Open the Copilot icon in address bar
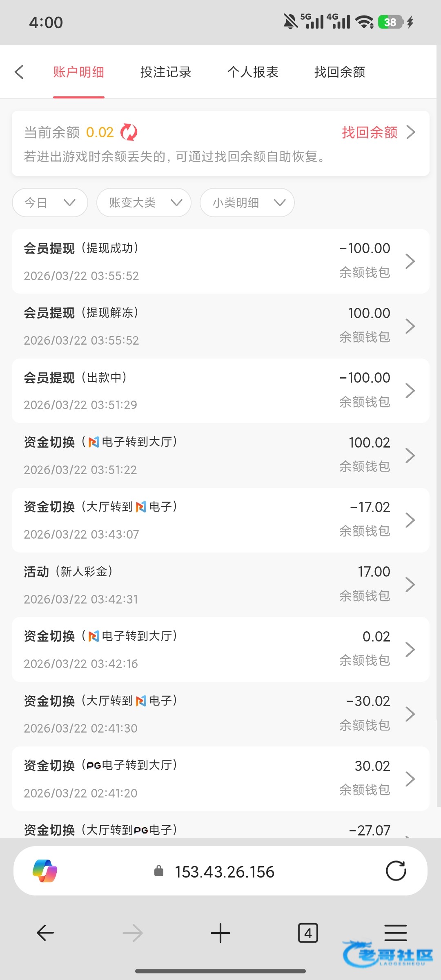The height and width of the screenshot is (980, 441). tap(45, 871)
